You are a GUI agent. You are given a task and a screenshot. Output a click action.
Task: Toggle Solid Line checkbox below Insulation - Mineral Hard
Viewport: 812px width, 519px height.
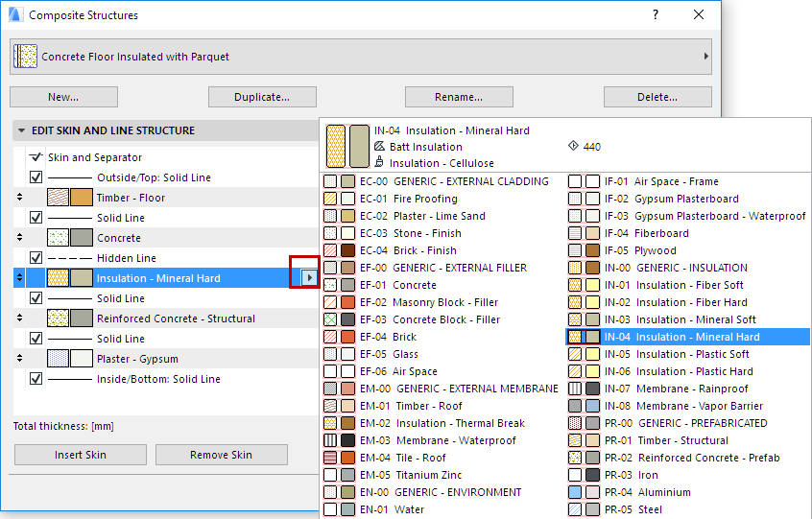click(36, 298)
